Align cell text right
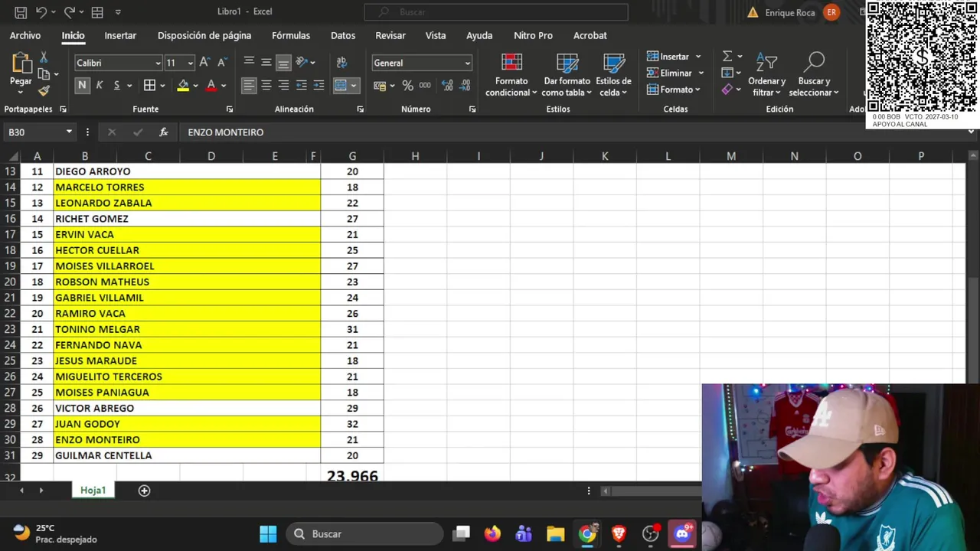Image resolution: width=980 pixels, height=551 pixels. (x=283, y=86)
